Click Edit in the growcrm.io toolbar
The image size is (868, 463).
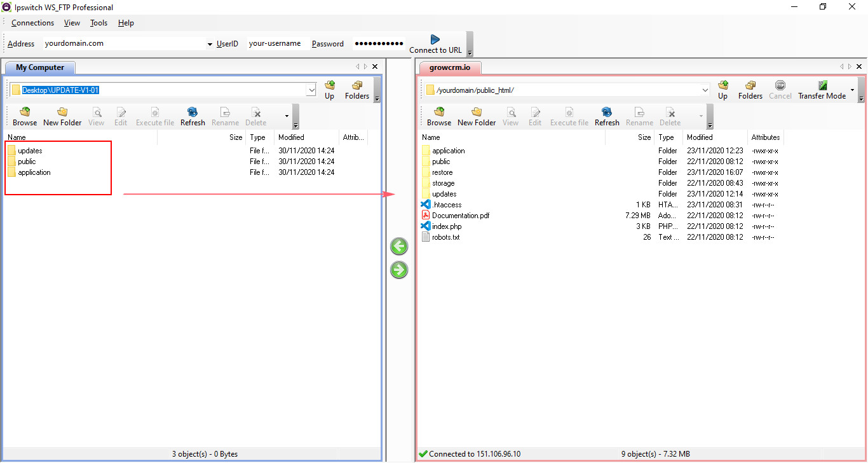(x=535, y=116)
